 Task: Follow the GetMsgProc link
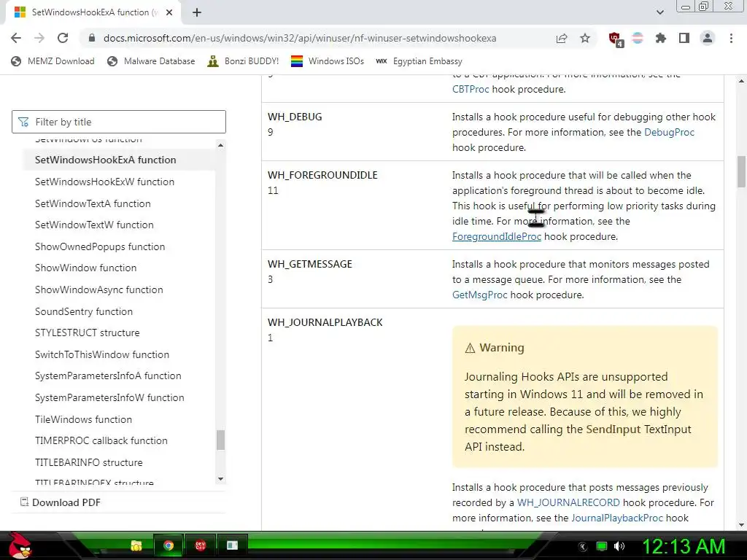(480, 295)
